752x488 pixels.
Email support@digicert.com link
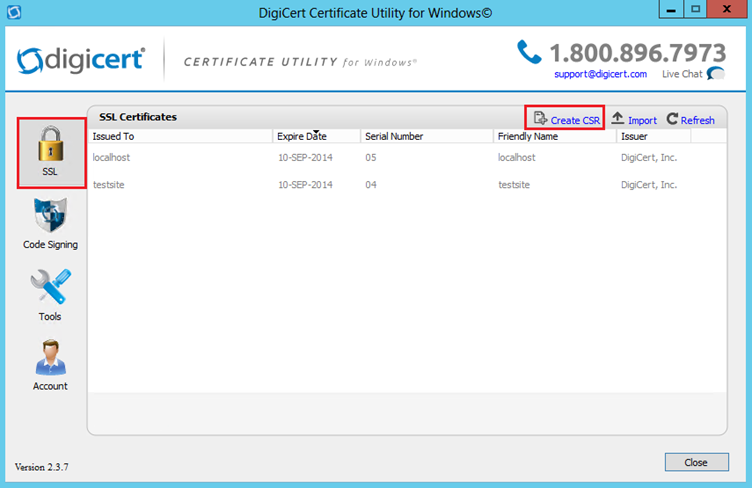coord(600,74)
